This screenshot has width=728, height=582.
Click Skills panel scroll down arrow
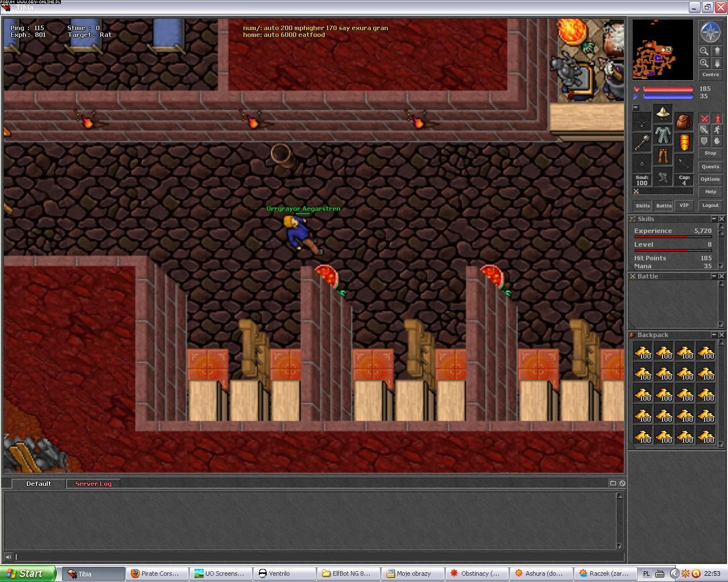[721, 267]
